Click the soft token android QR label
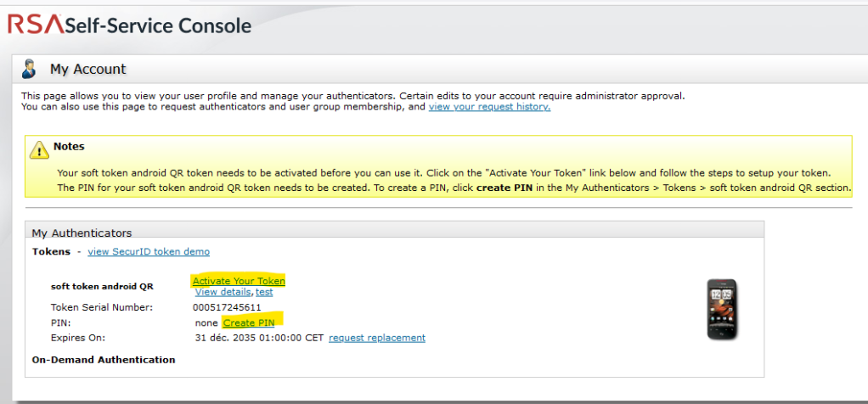Image resolution: width=868 pixels, height=404 pixels. (102, 287)
